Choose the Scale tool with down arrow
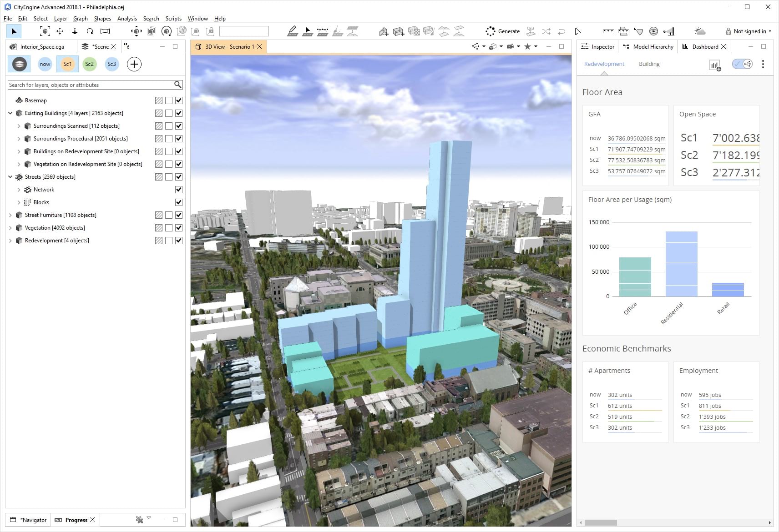 [75, 31]
